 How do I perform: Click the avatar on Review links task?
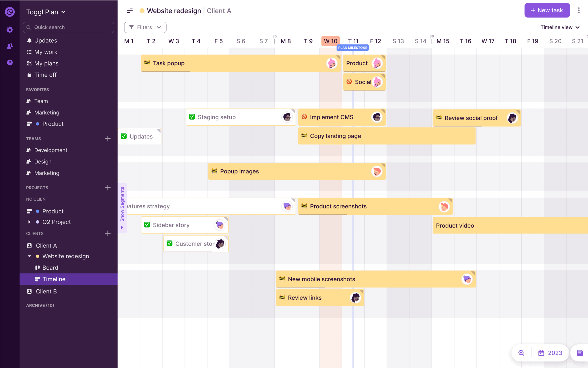pyautogui.click(x=356, y=298)
